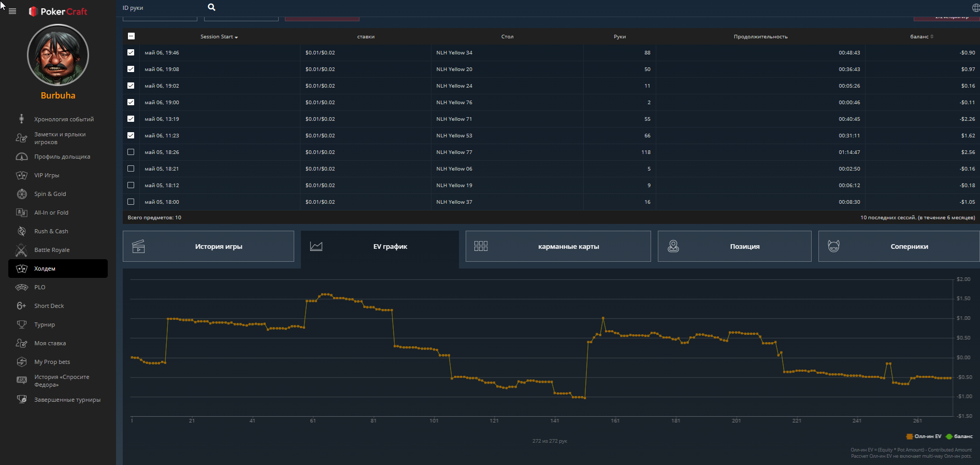This screenshot has width=980, height=465.
Task: Open Заметки и ярлыки игроков
Action: click(58, 138)
